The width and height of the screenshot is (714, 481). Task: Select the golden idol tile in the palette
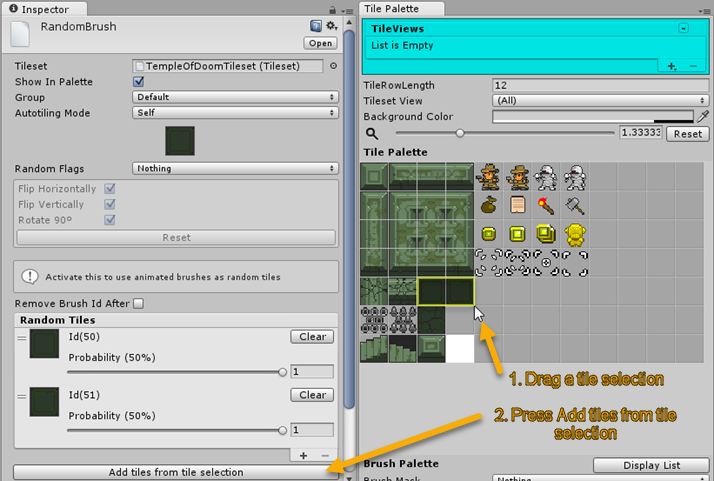(x=575, y=234)
